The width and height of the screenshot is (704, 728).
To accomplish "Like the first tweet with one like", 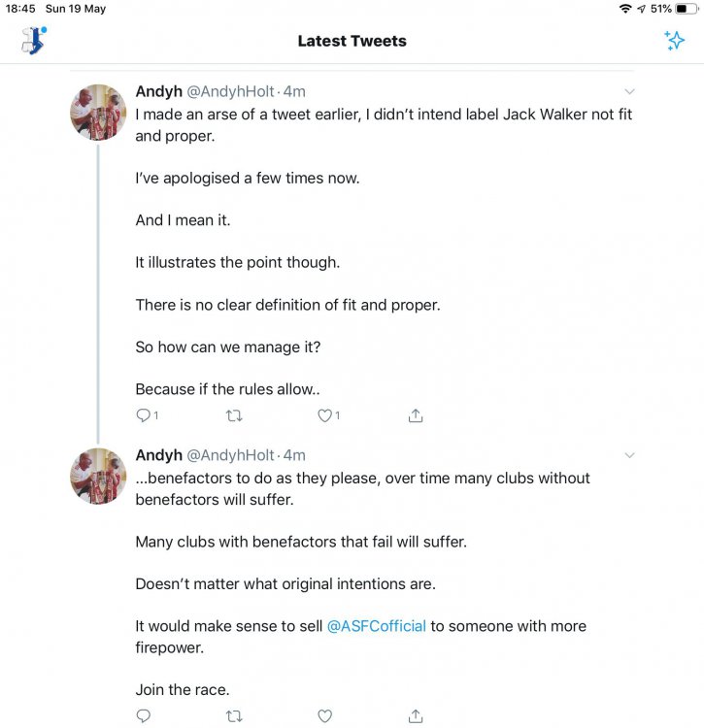I will 325,415.
